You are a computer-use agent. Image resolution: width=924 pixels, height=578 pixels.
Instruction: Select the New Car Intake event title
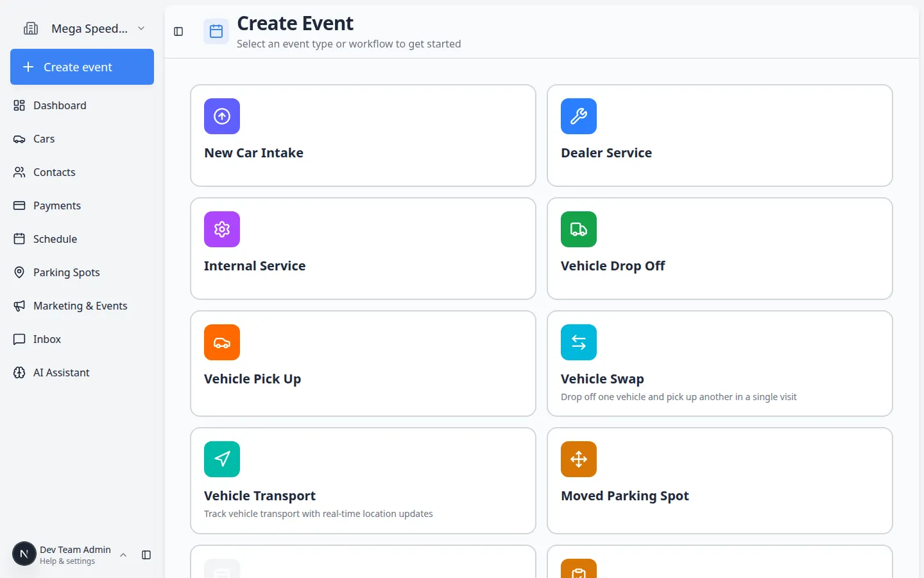click(x=253, y=153)
